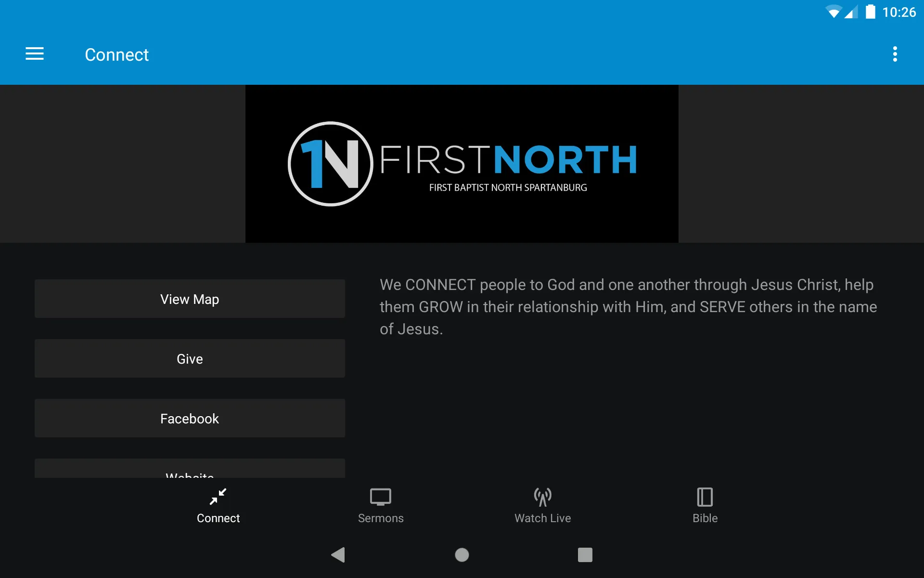The image size is (924, 578).
Task: Tap the Connect navigation icon
Action: click(218, 505)
